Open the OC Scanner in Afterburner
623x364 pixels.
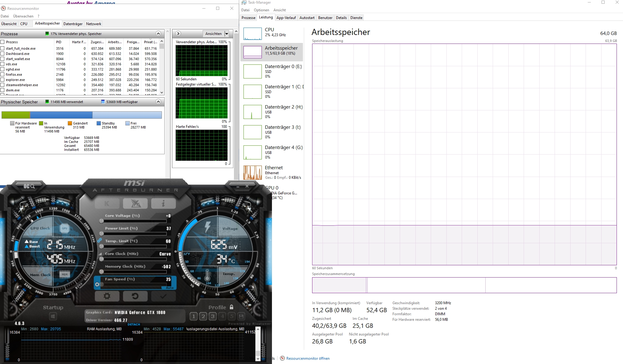29,186
